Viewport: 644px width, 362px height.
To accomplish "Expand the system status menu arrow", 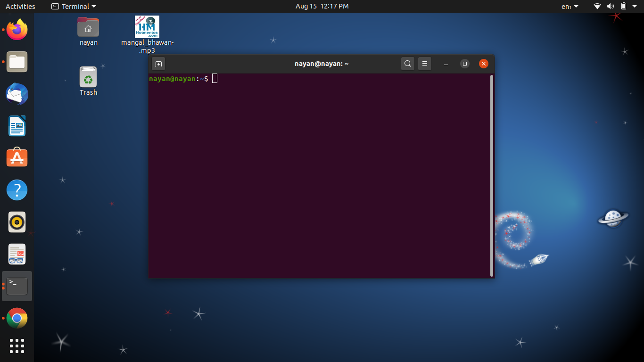I will coord(635,6).
